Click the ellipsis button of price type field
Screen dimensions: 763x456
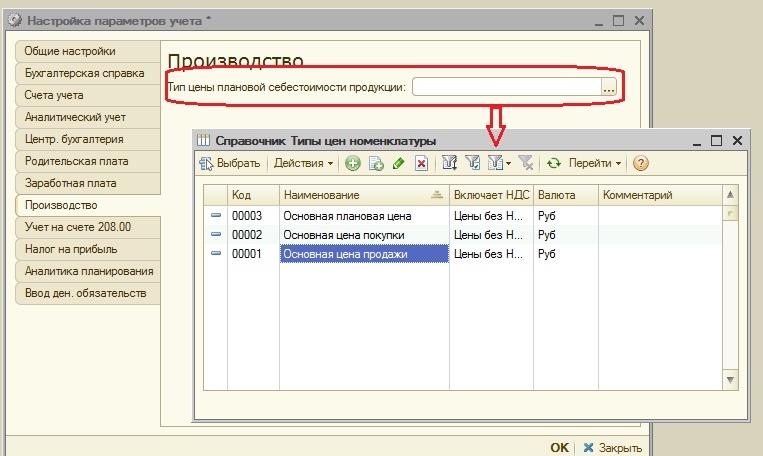pyautogui.click(x=609, y=87)
